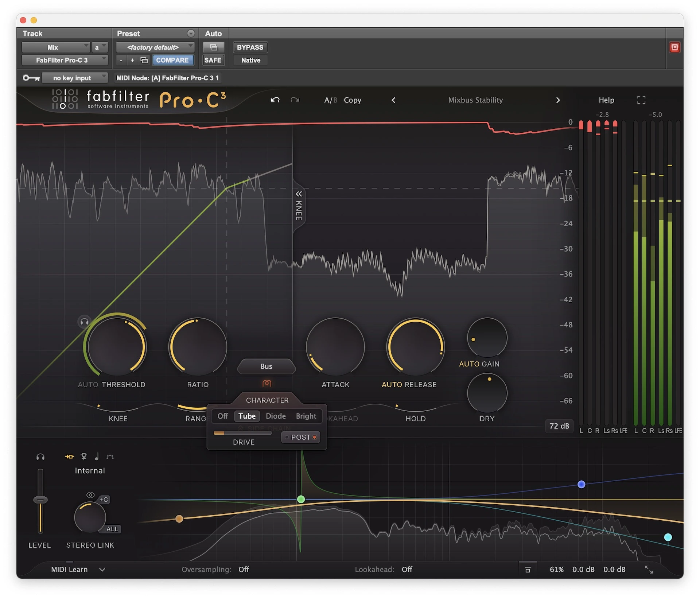Click the Help button
Screen dimensions: 700x598
pyautogui.click(x=606, y=100)
